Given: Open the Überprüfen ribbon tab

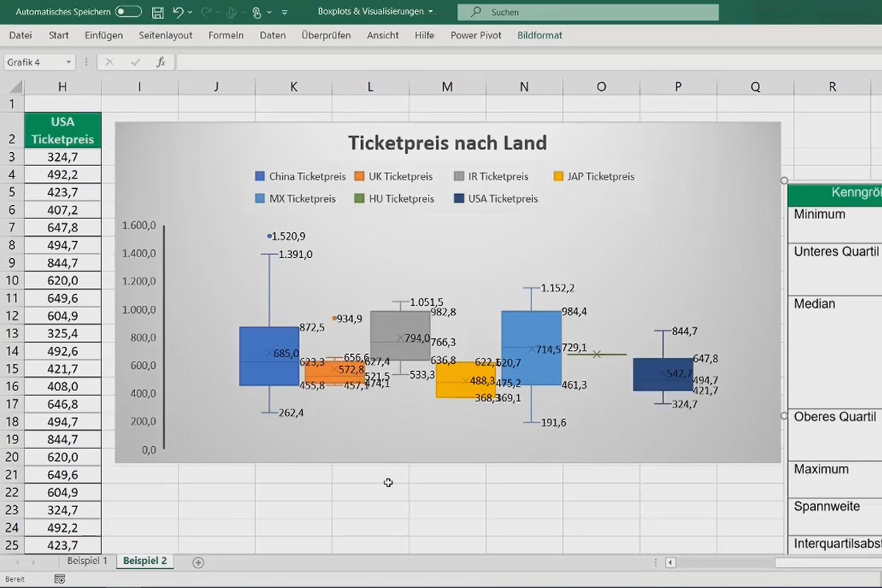Looking at the screenshot, I should (x=326, y=35).
